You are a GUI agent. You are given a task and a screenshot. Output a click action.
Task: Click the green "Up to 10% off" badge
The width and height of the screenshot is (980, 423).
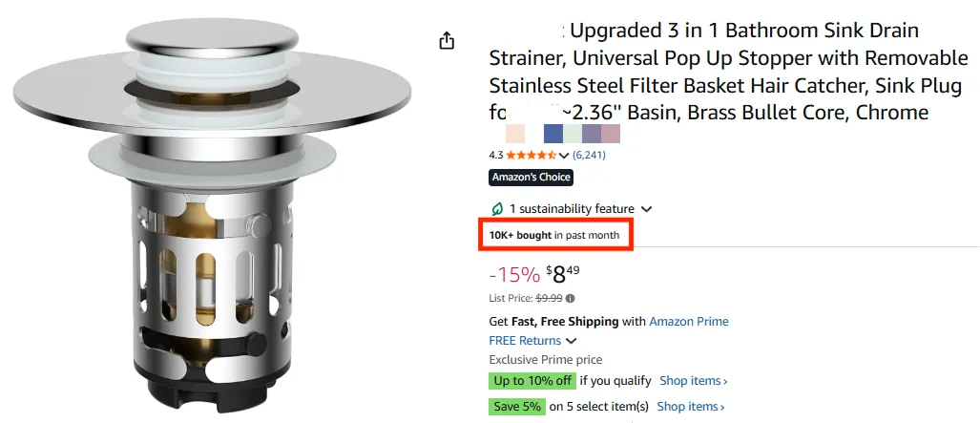[x=532, y=381]
